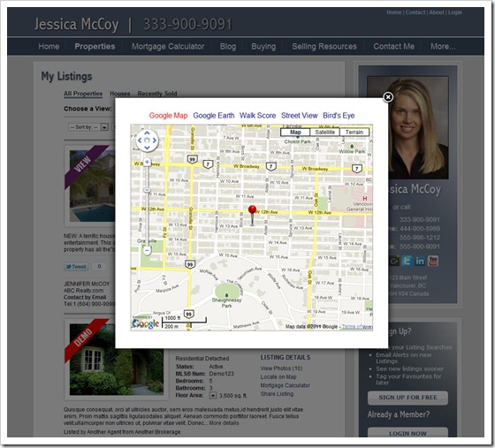Select the Houses filter
Screen dimensions: 495x448
[x=120, y=94]
